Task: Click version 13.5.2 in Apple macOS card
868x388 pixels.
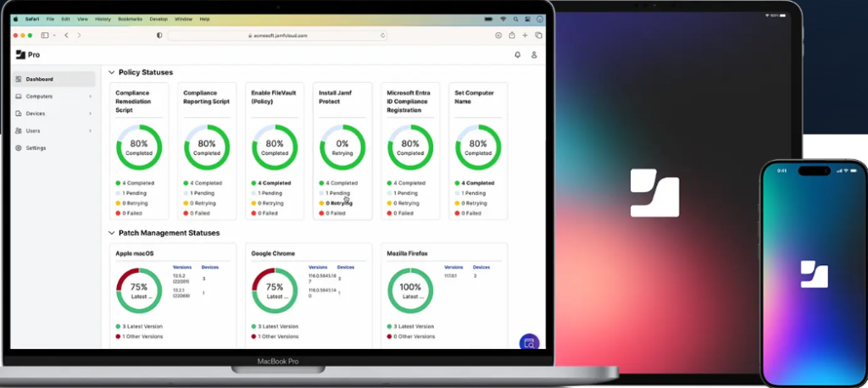Action: pos(181,279)
